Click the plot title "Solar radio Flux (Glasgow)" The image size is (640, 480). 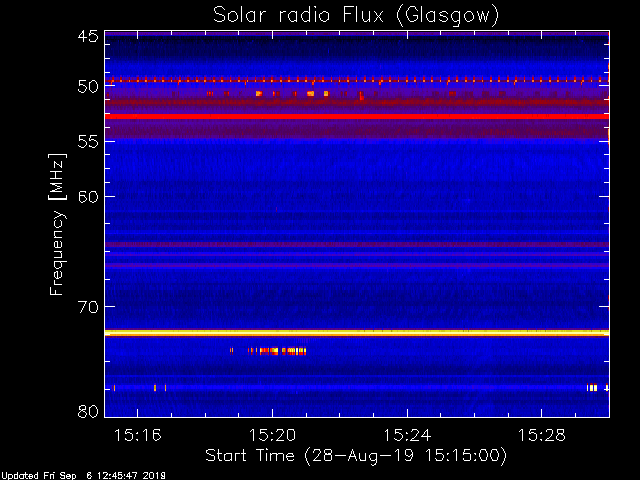tap(356, 16)
